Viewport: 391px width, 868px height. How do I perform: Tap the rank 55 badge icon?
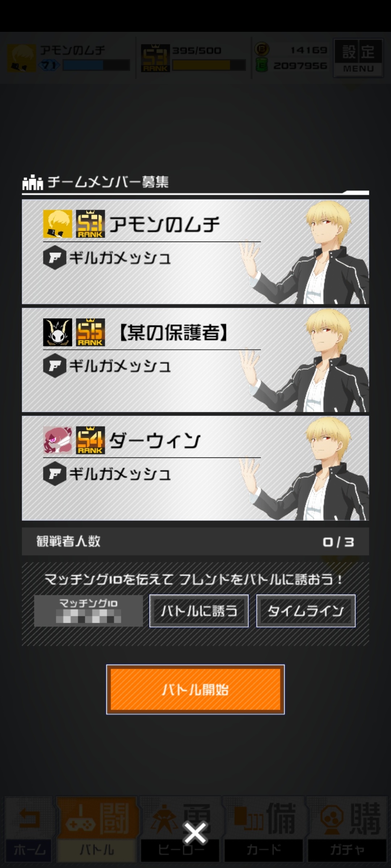click(91, 332)
